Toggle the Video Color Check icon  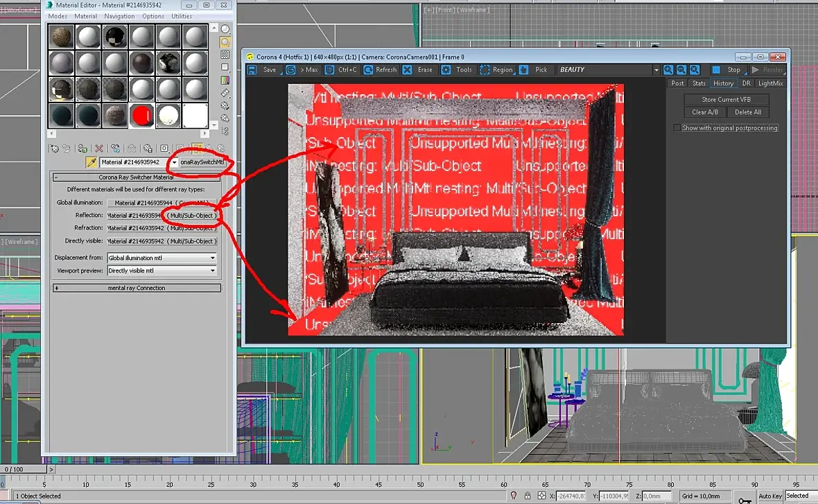(225, 80)
